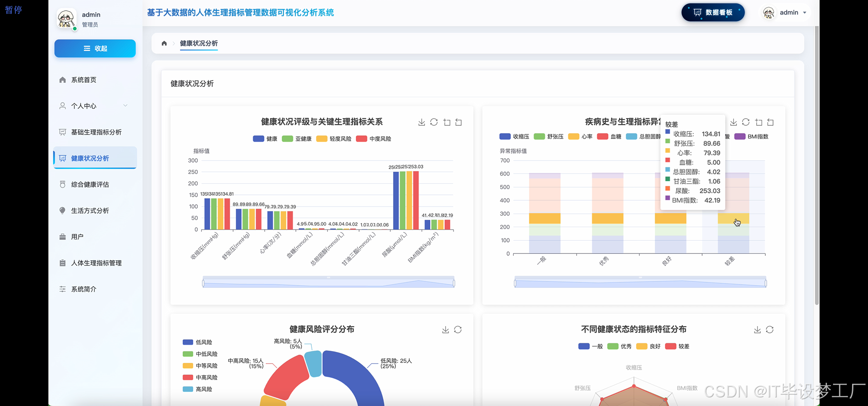The image size is (868, 406).
Task: Toggle BMI指数 series in stacked chart legend
Action: pos(752,137)
